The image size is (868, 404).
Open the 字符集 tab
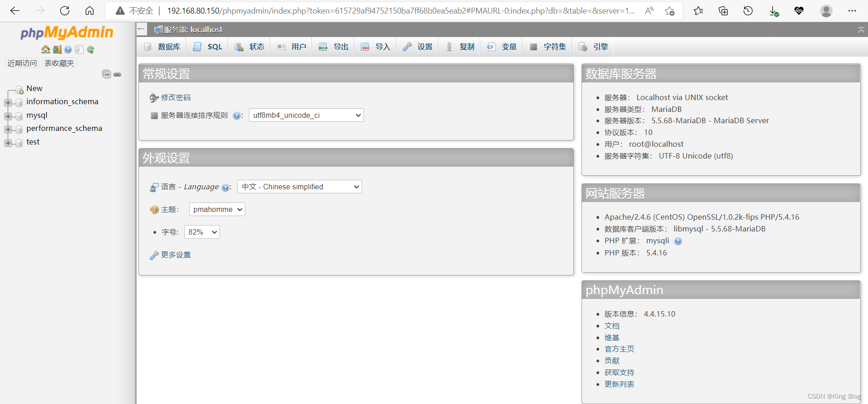click(548, 47)
